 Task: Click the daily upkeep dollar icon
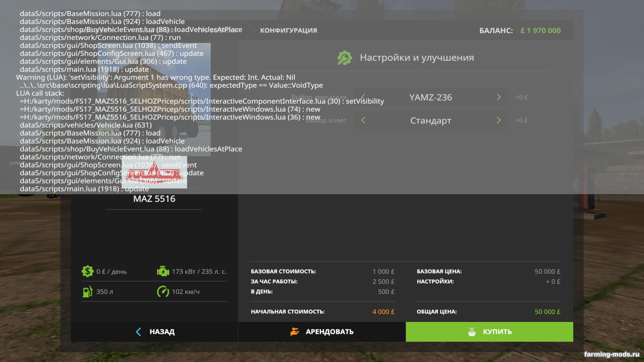(x=87, y=271)
